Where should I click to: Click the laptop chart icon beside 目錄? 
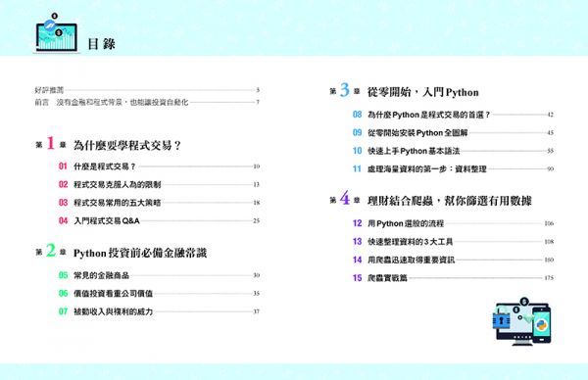[57, 33]
